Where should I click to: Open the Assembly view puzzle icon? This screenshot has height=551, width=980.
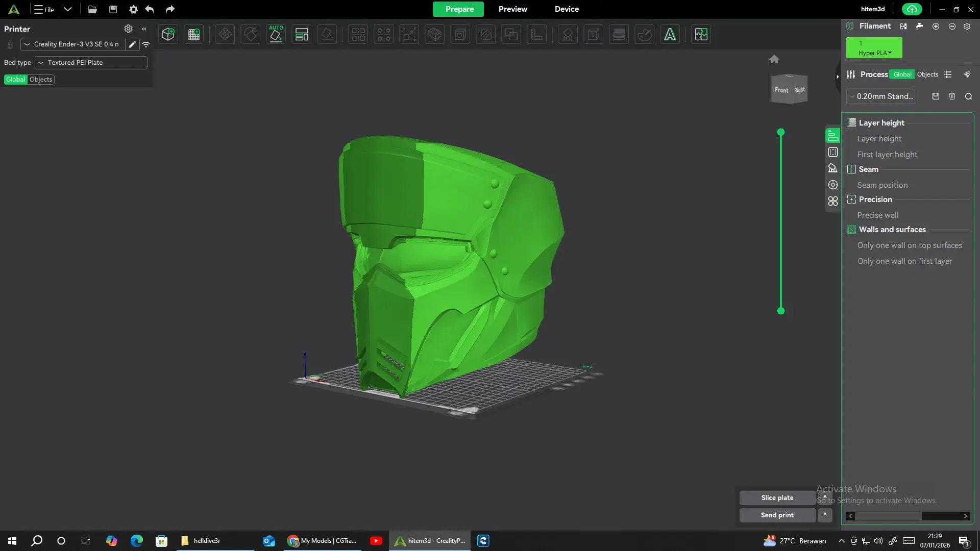701,34
